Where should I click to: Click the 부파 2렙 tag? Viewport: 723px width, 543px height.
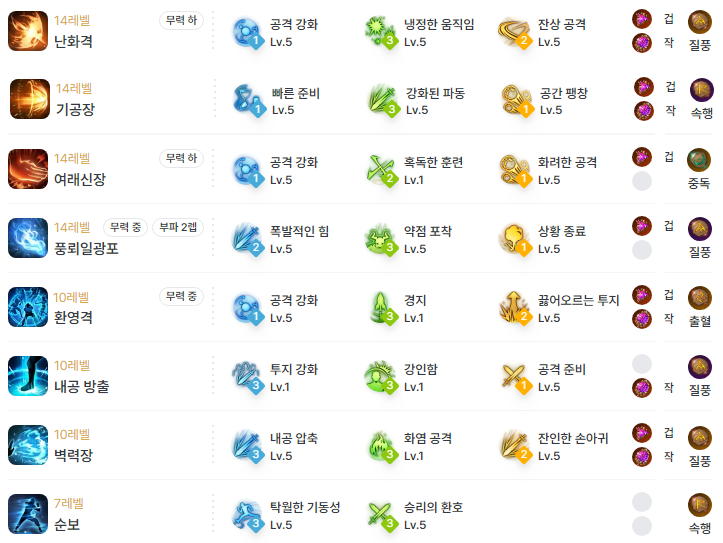coord(178,227)
